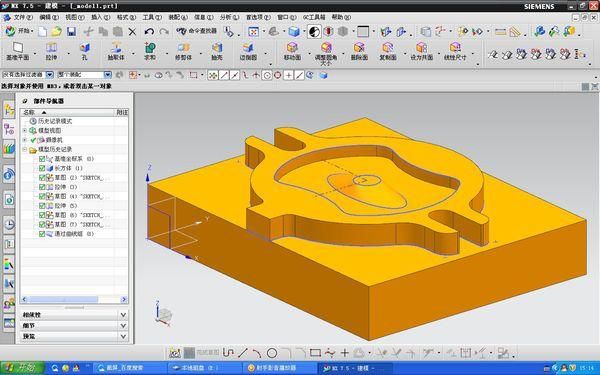
Task: Click the Open file folder icon
Action: pyautogui.click(x=57, y=31)
